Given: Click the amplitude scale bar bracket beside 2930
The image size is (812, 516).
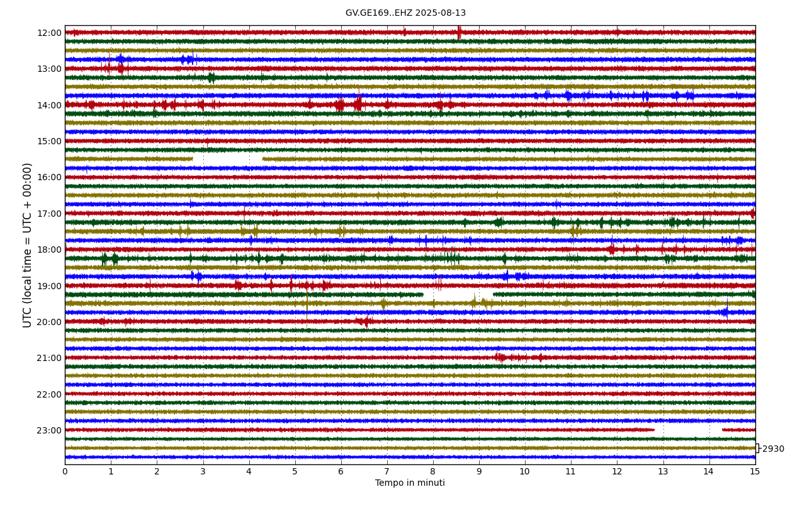Looking at the screenshot, I should (757, 448).
